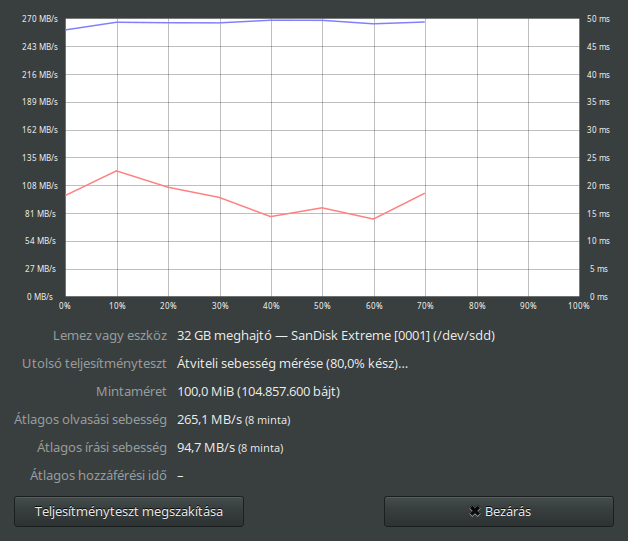This screenshot has height=541, width=628.
Task: Click the 50% x-axis label
Action: (x=322, y=306)
